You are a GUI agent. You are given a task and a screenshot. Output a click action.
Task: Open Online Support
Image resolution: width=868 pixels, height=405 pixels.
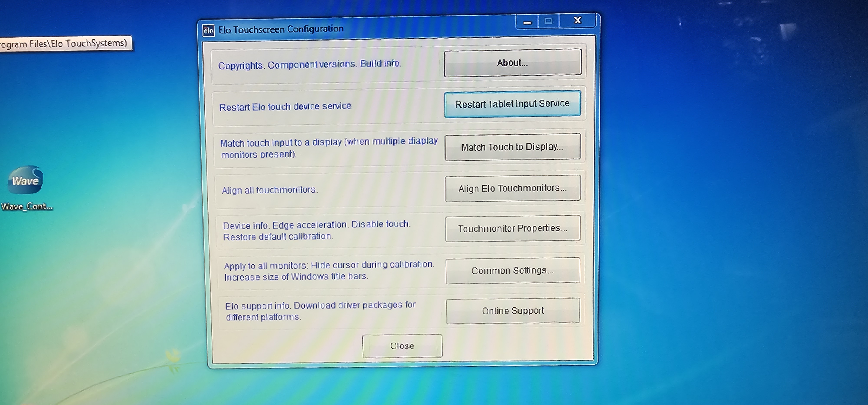(x=513, y=311)
